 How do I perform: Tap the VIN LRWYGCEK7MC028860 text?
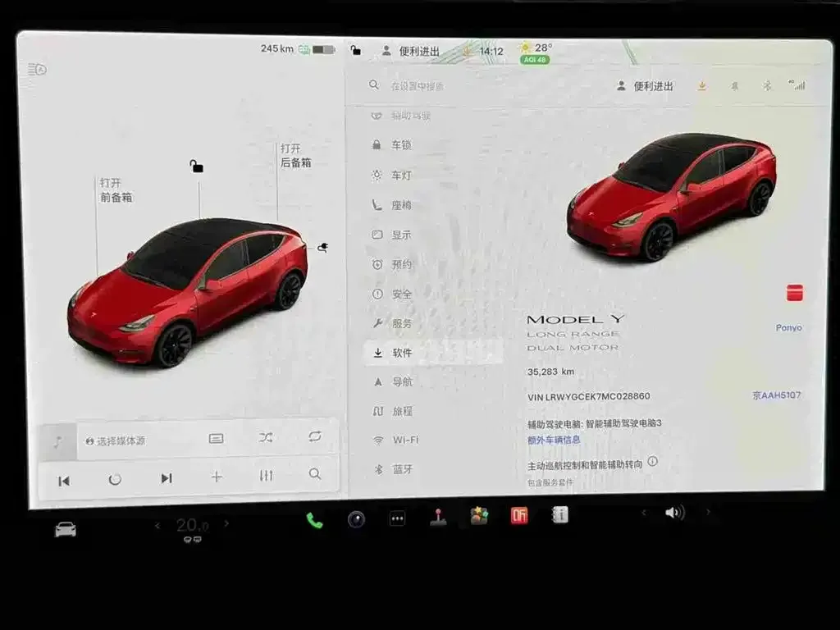[x=588, y=396]
